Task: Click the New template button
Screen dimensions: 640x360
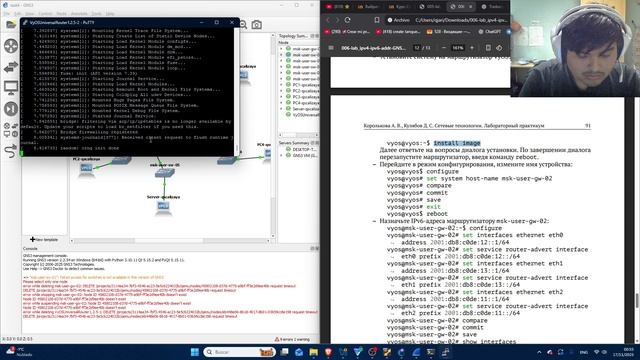Action: tap(44, 240)
